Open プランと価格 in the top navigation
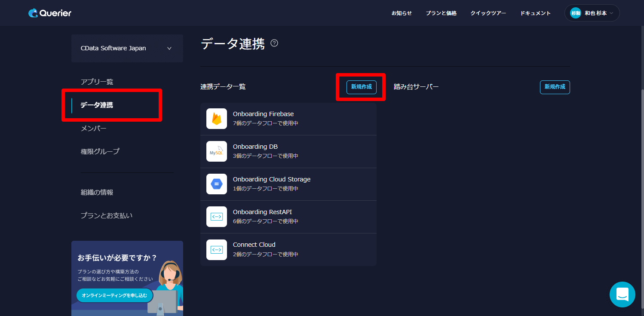This screenshot has width=644, height=316. 441,13
